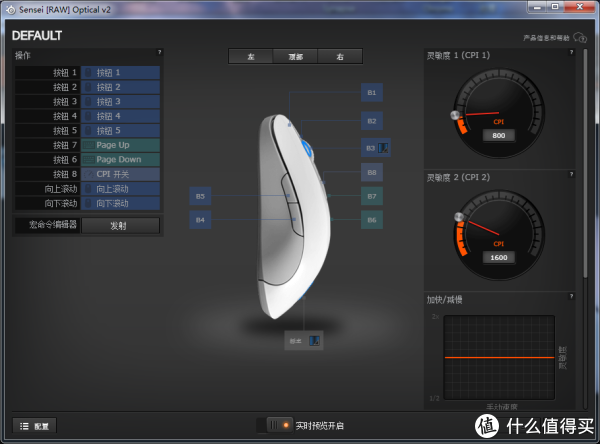Open the product info and help link
This screenshot has height=444, width=600.
click(x=546, y=38)
